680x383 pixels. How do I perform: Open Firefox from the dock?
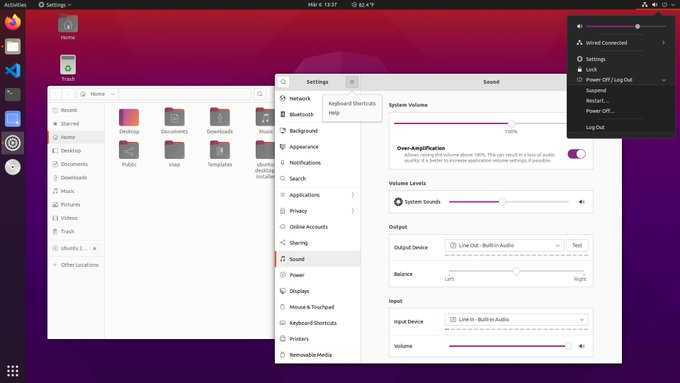[13, 22]
